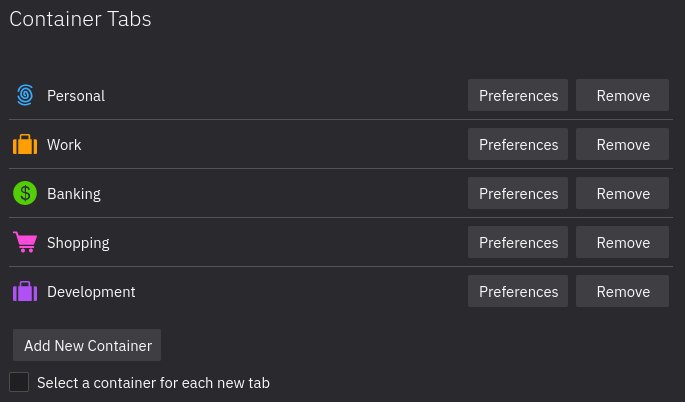Click the purple Development briefcase icon
Image resolution: width=685 pixels, height=402 pixels.
[25, 291]
